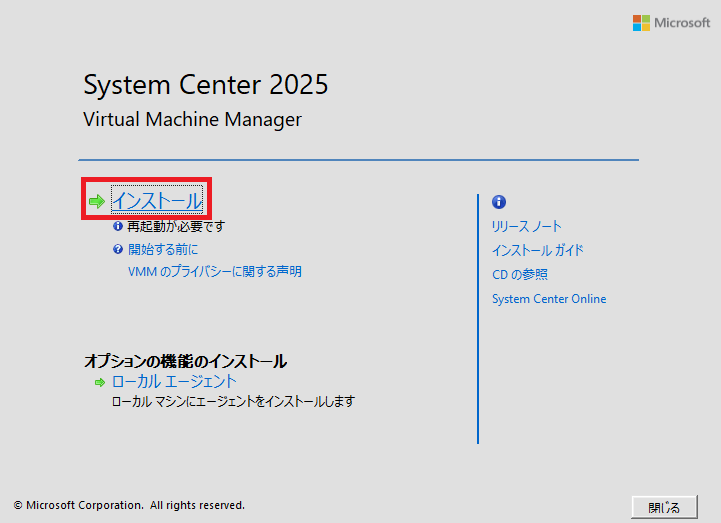Click the green arrow beside インストール
The image size is (721, 523).
click(97, 201)
